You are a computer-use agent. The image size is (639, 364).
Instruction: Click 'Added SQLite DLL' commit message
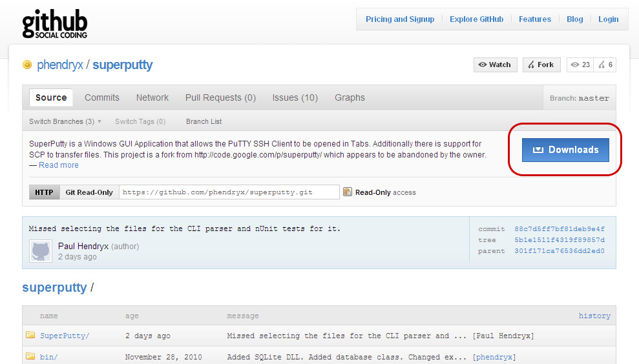coord(346,357)
